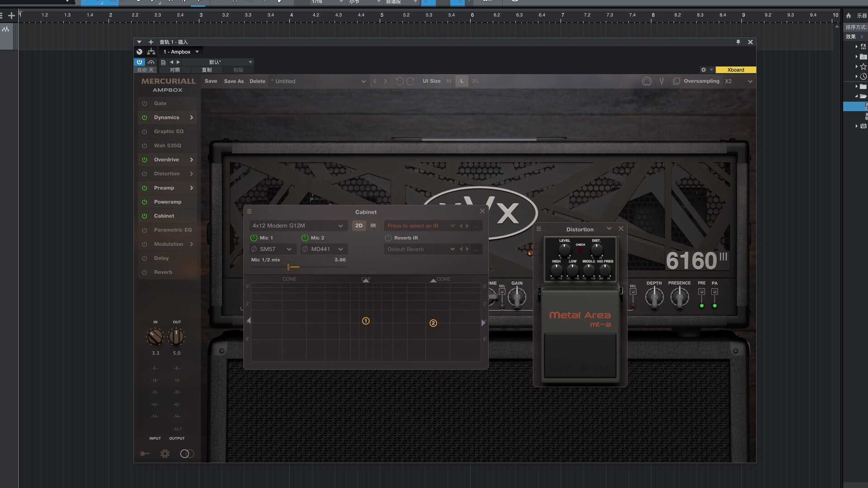This screenshot has width=868, height=488.
Task: Open the Oversampling X2 dropdown
Action: 738,81
